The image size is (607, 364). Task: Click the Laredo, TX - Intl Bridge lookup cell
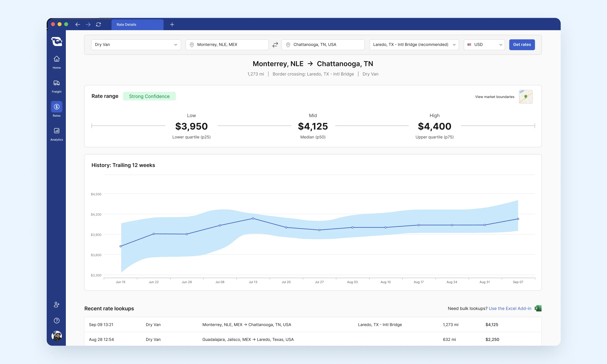coord(380,325)
